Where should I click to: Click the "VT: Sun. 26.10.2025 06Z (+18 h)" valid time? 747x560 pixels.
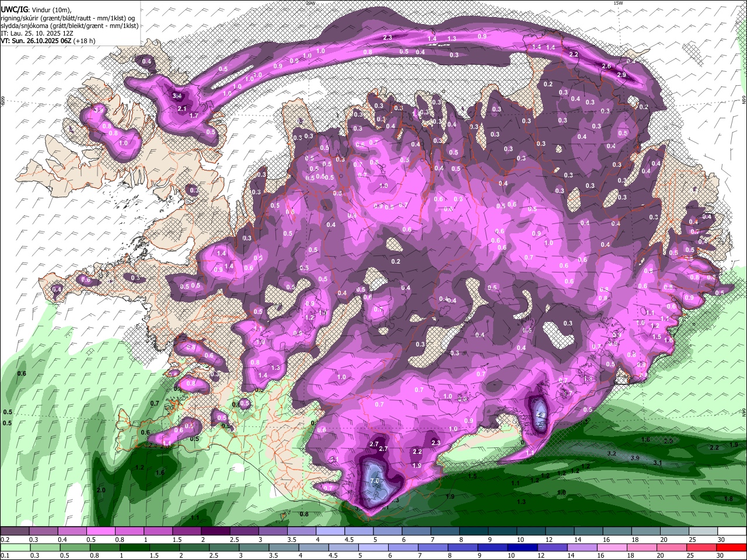pos(48,41)
